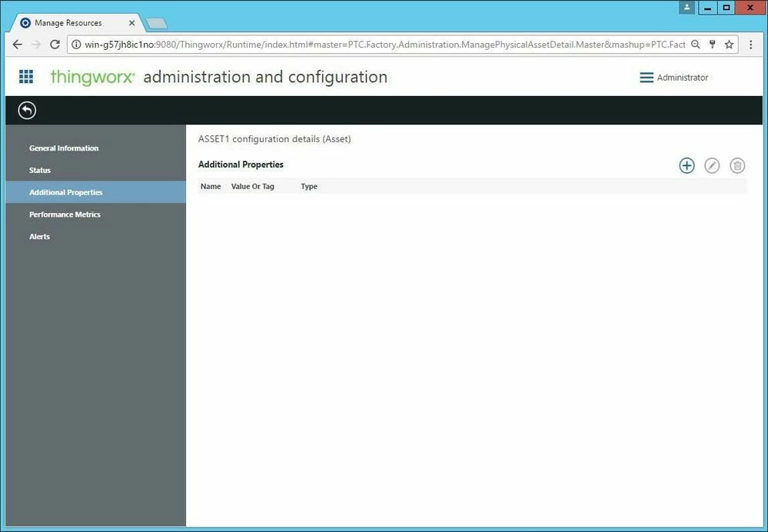Viewport: 768px width, 532px height.
Task: Reload the page with the refresh icon
Action: pos(55,45)
